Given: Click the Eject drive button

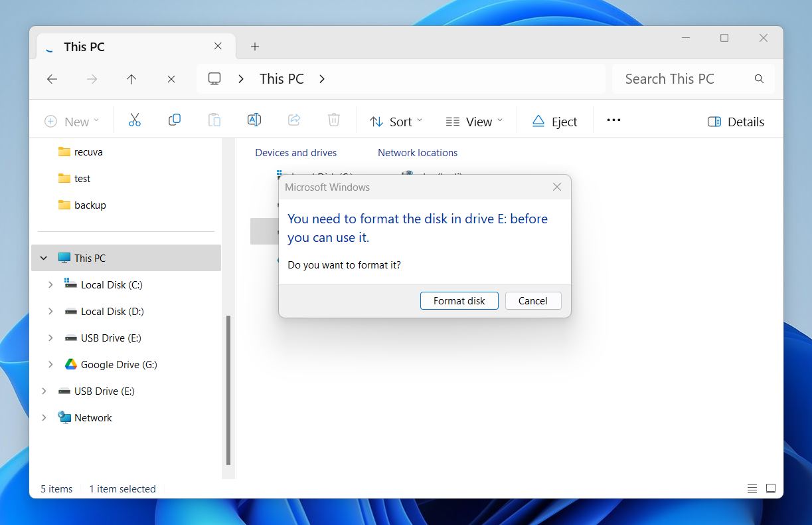Looking at the screenshot, I should click(554, 122).
